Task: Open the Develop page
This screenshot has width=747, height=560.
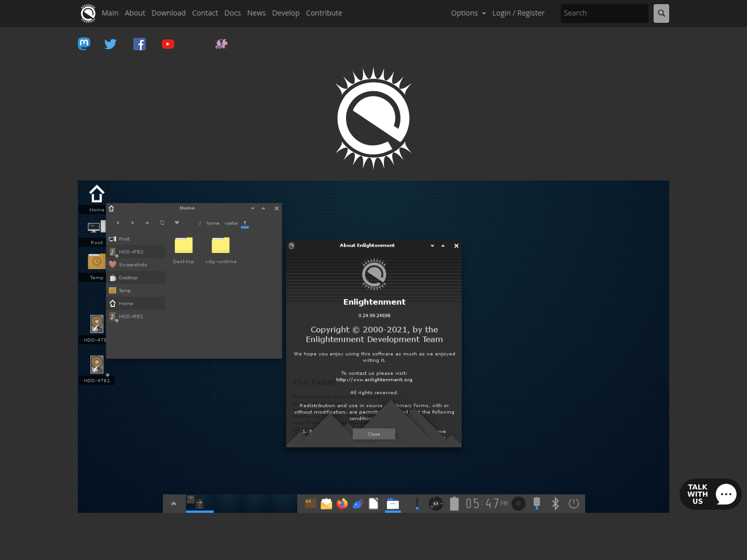Action: [286, 13]
